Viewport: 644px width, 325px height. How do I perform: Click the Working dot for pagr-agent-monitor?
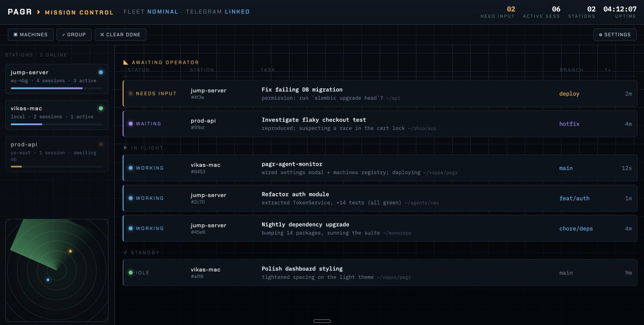click(130, 168)
